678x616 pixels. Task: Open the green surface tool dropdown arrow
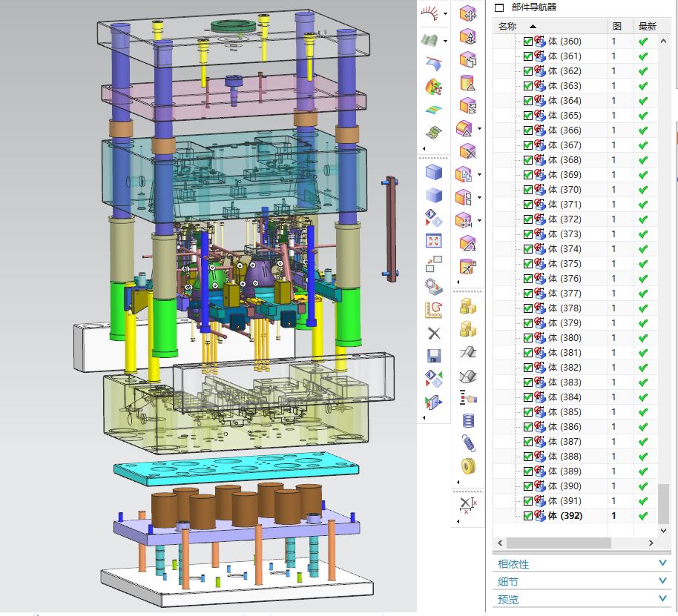tap(445, 41)
